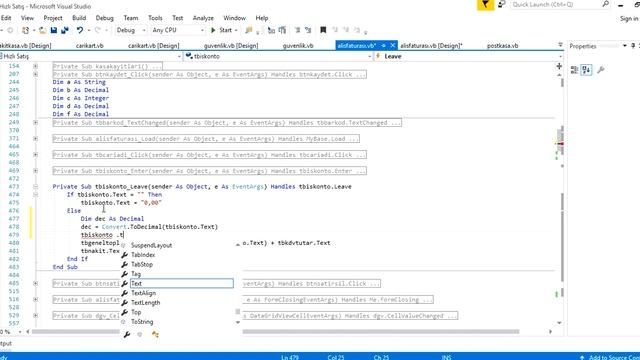The width and height of the screenshot is (640, 360).
Task: Collapse the If block at line 474
Action: [x=36, y=195]
